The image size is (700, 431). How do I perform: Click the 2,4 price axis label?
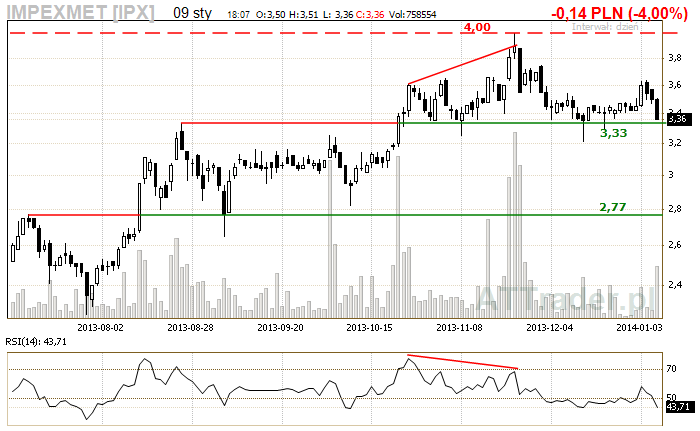pos(675,285)
